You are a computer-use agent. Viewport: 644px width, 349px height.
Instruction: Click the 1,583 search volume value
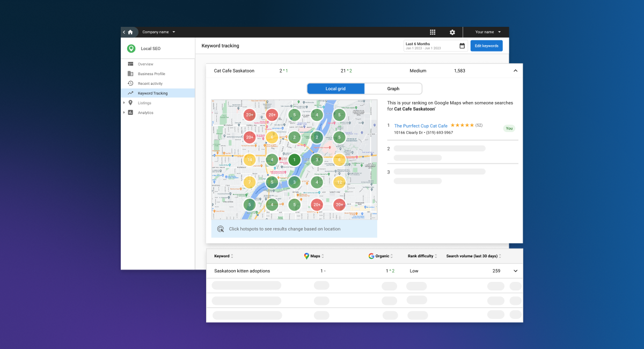[x=459, y=71]
